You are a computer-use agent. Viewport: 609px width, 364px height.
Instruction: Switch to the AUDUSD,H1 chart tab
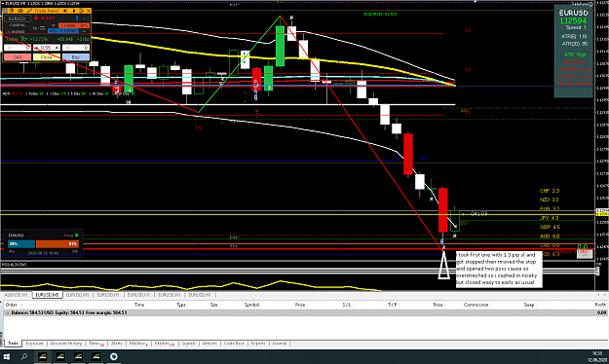16,295
